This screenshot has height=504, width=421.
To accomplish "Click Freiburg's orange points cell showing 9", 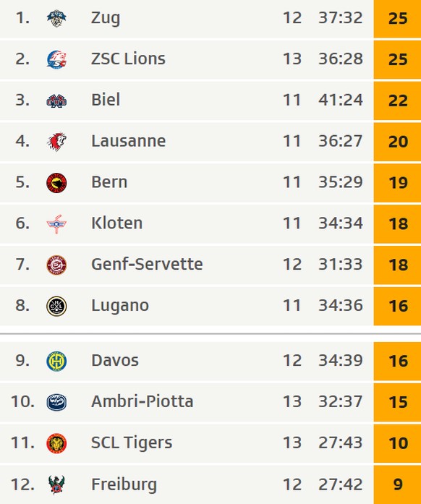I will click(397, 484).
